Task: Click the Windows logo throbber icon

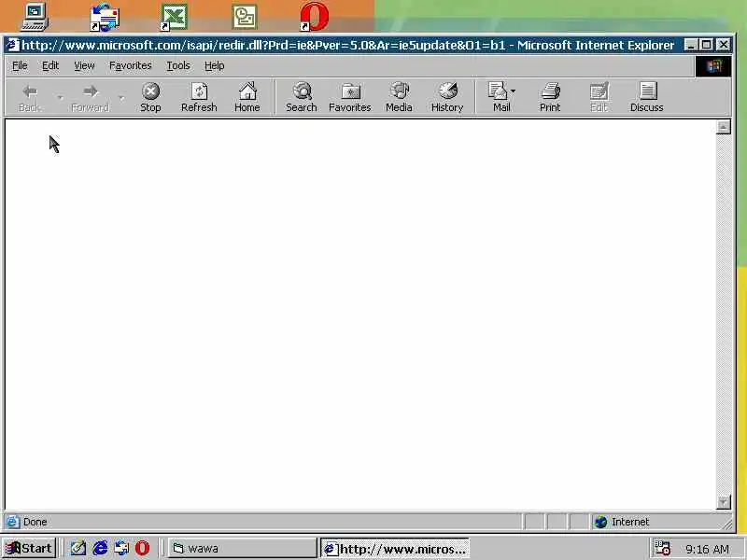Action: pyautogui.click(x=713, y=65)
